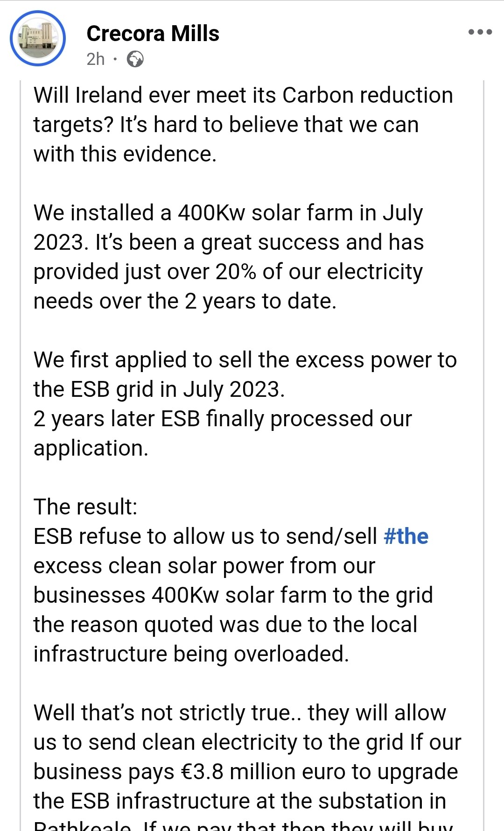Open the Crecora Mills profile picture

(38, 38)
